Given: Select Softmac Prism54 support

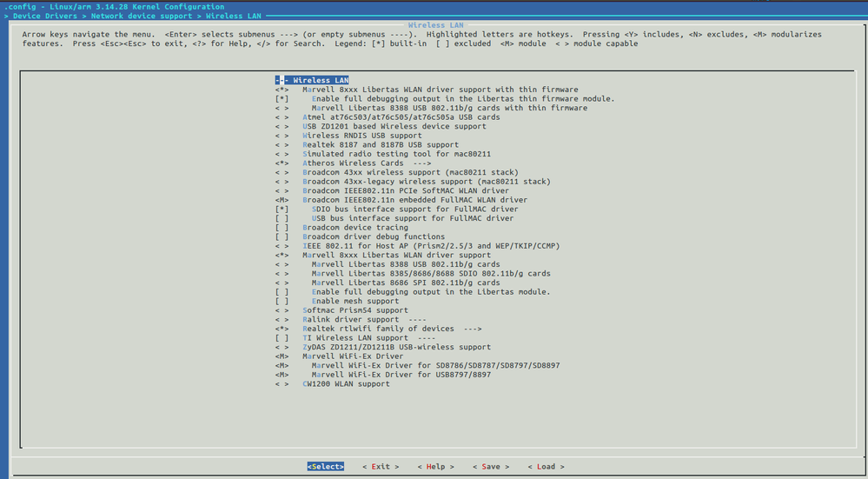Looking at the screenshot, I should [341, 310].
